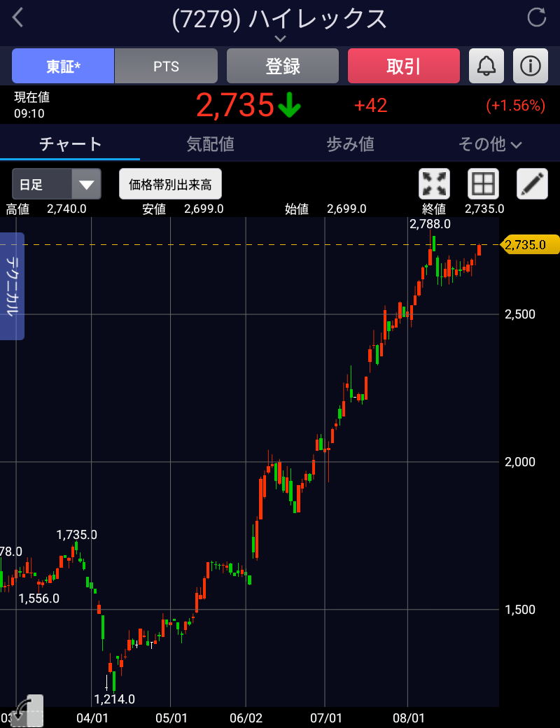Open the stock information icon
Viewport: 560px width, 728px height.
(x=531, y=66)
